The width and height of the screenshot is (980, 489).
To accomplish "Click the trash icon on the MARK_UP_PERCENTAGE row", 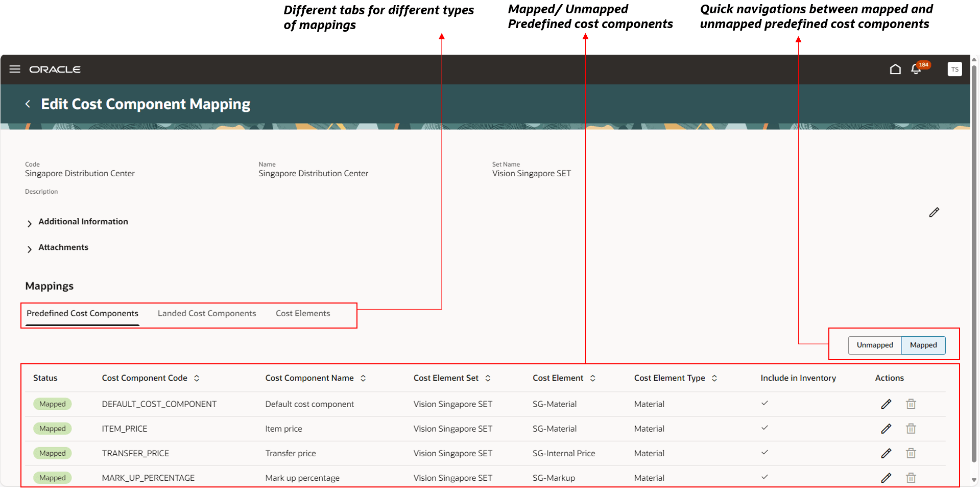I will coord(911,478).
